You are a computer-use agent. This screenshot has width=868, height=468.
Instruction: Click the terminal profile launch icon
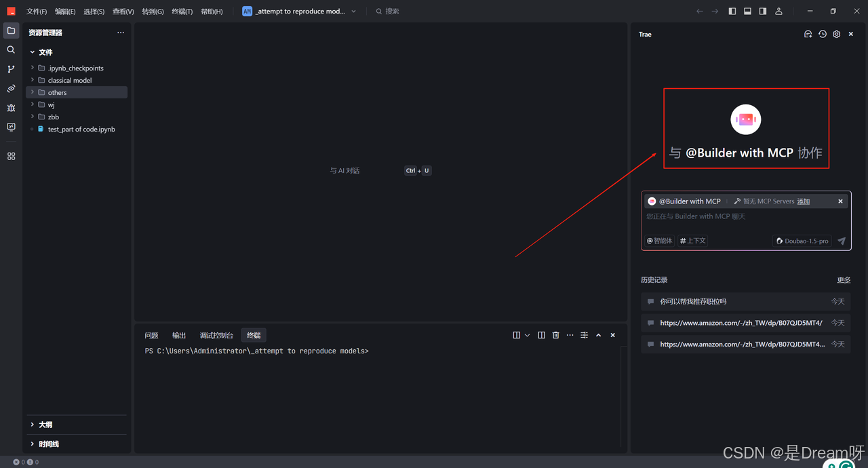pos(517,335)
